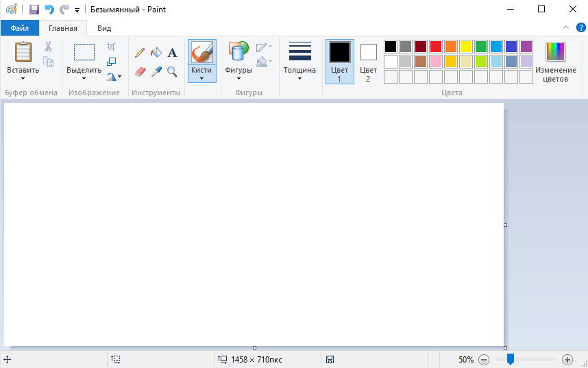Click the Crop image icon
Image resolution: width=588 pixels, height=368 pixels.
click(112, 47)
